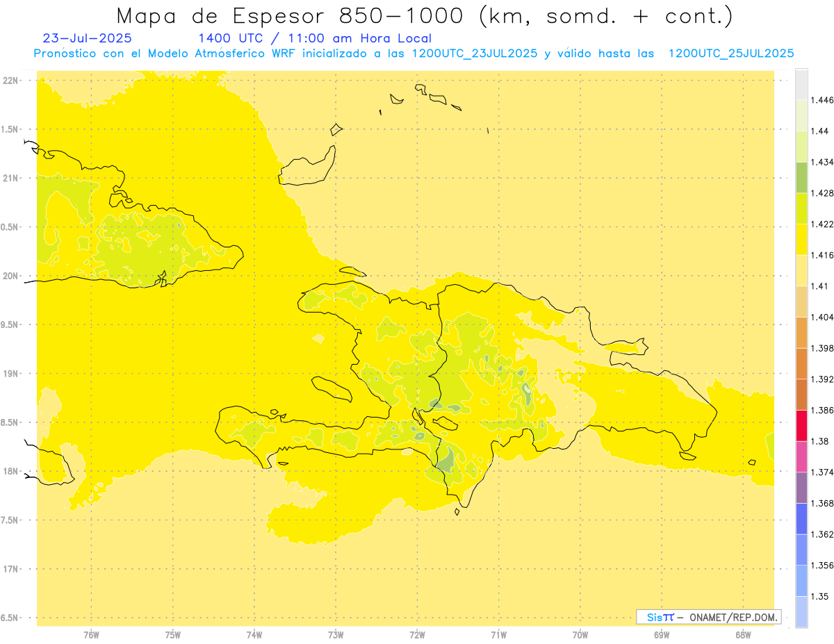Image resolution: width=834 pixels, height=644 pixels.
Task: Pick the yellow-green swatch between 1.422 and 1.428
Action: [801, 208]
